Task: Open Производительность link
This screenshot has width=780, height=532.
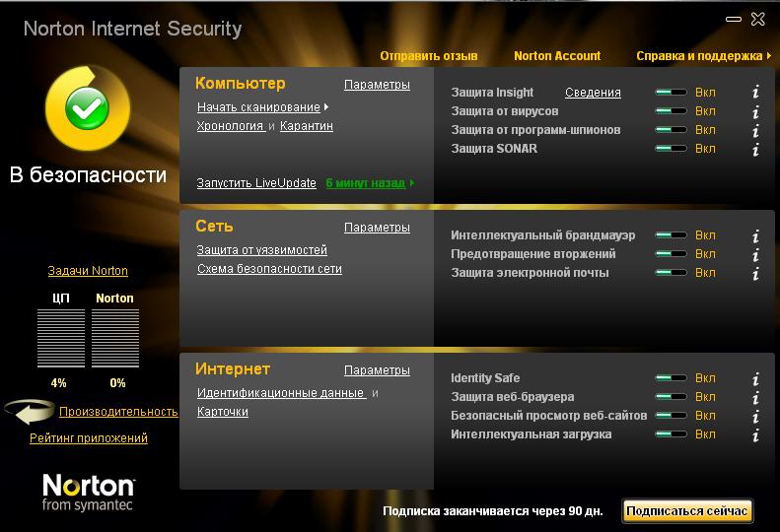Action: [x=118, y=412]
